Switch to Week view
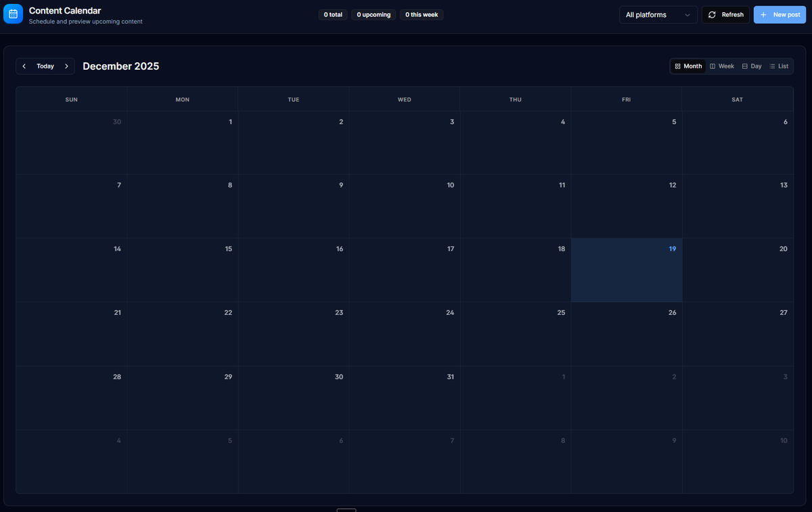The image size is (812, 512). 722,66
